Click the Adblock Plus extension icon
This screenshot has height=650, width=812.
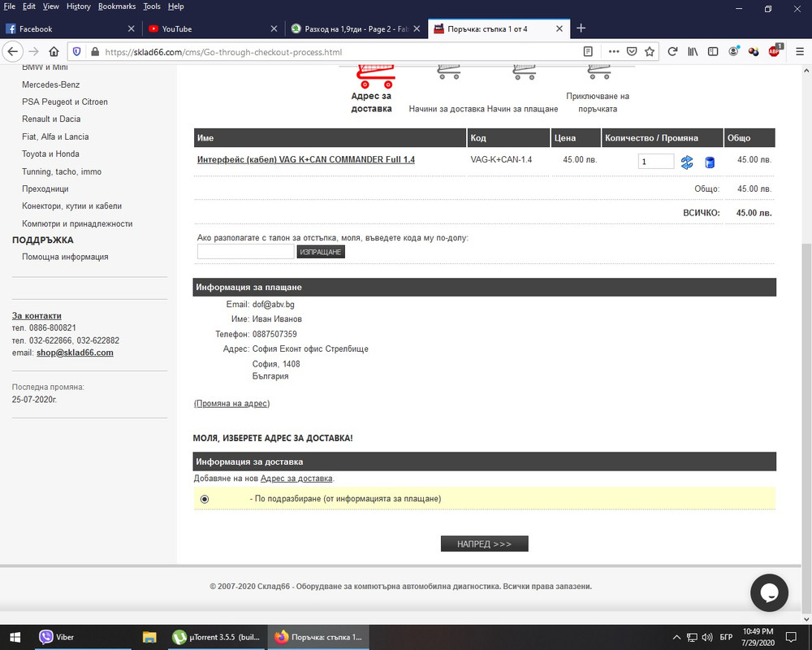point(775,51)
